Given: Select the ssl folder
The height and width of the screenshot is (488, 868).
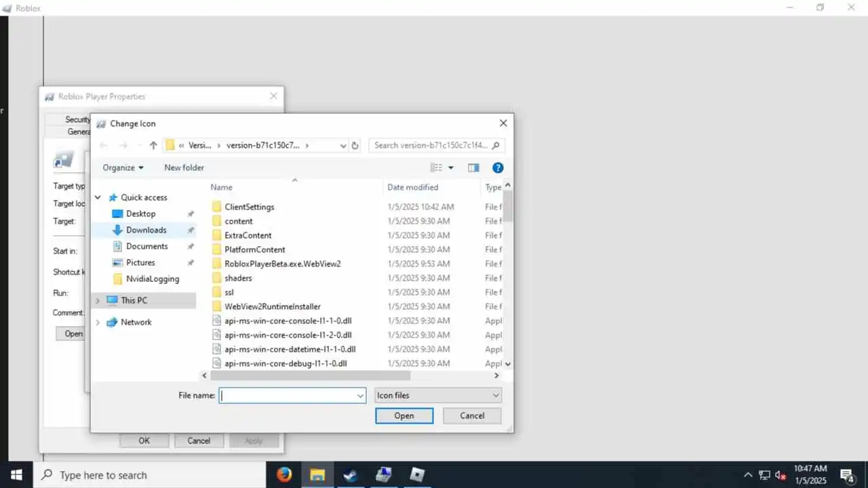Looking at the screenshot, I should point(229,292).
